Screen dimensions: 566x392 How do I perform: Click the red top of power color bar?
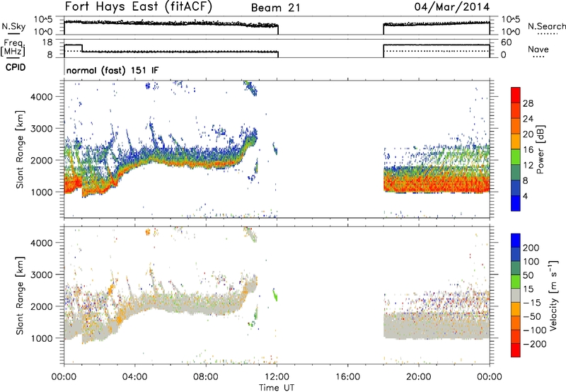click(516, 95)
